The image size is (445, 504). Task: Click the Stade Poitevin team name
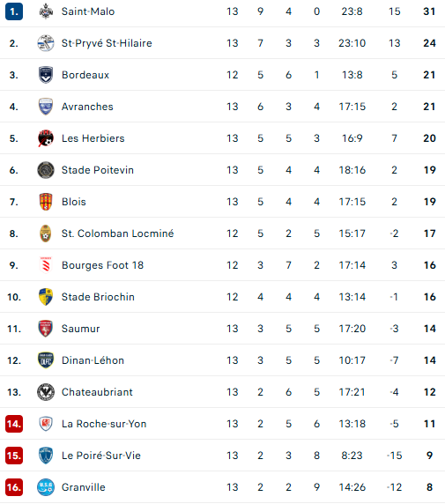coord(98,170)
